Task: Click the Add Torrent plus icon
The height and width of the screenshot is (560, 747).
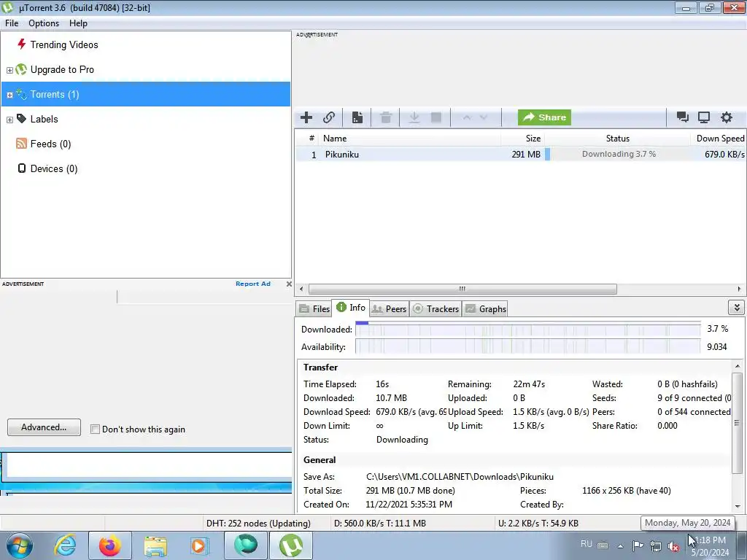Action: 306,117
